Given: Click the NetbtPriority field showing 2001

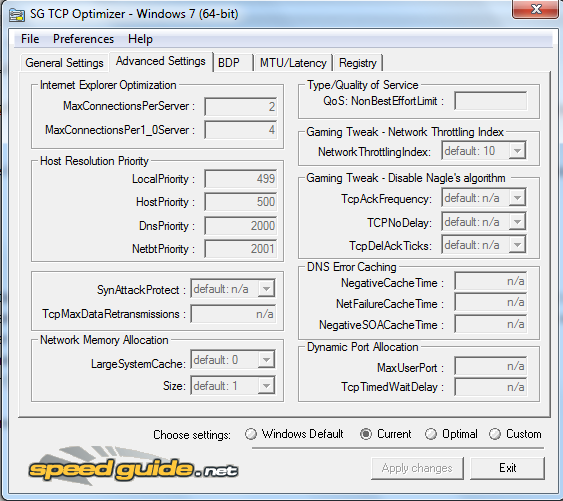Looking at the screenshot, I should coord(241,249).
